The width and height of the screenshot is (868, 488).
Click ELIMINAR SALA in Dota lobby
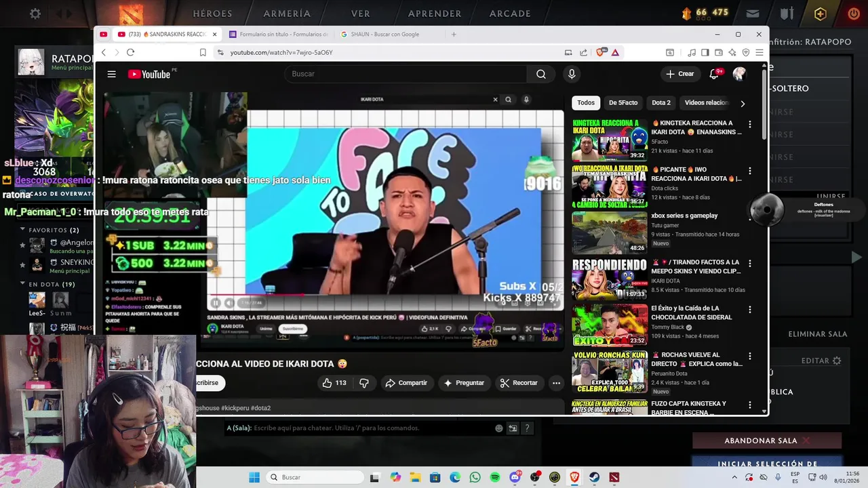818,334
